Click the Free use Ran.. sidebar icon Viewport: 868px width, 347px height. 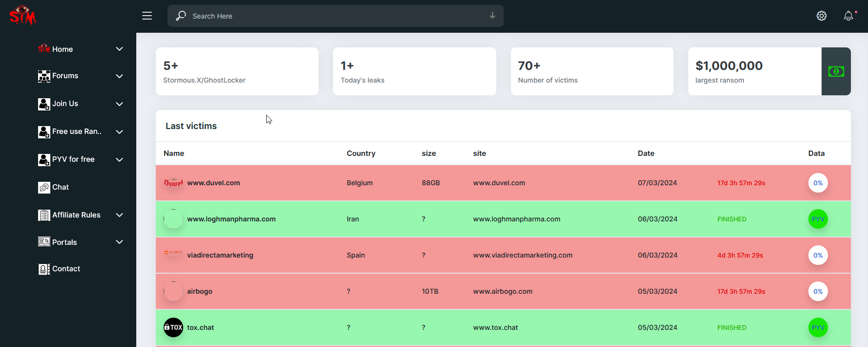point(44,132)
